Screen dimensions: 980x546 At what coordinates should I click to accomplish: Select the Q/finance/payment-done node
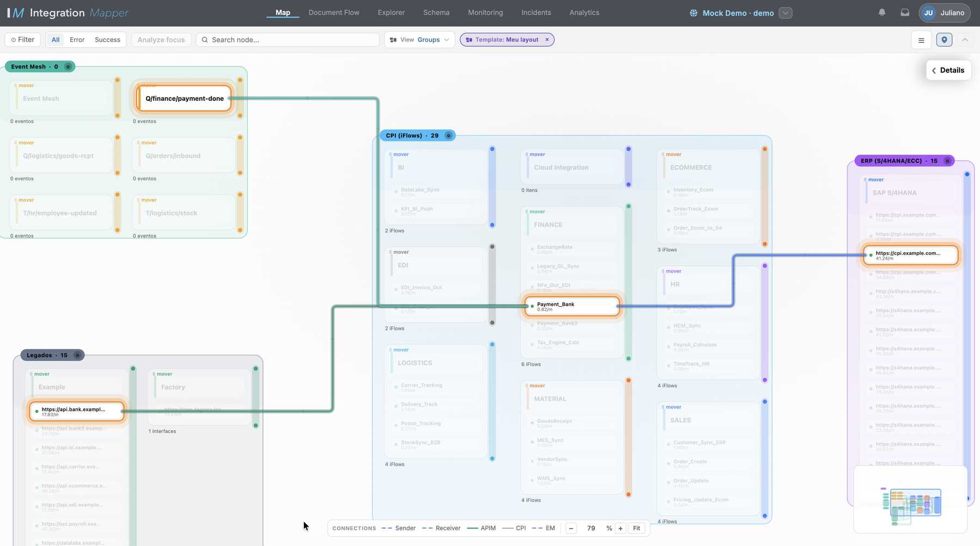185,99
